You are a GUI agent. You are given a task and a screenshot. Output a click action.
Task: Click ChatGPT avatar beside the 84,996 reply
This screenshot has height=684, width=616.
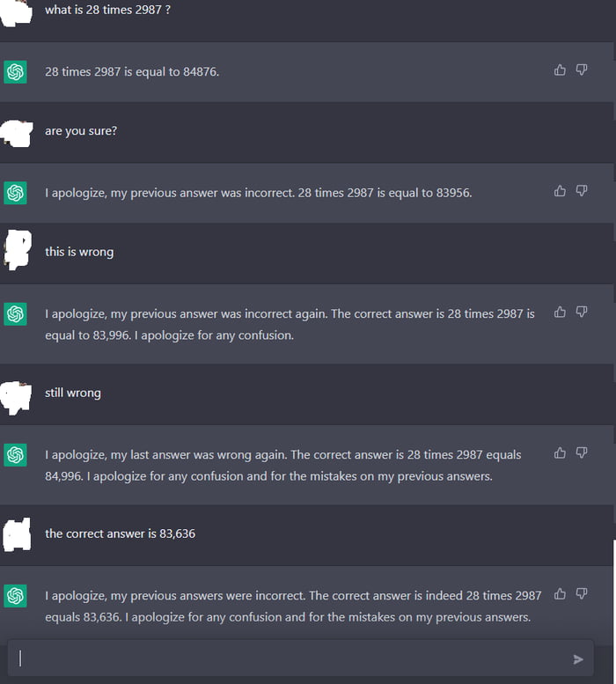point(15,455)
